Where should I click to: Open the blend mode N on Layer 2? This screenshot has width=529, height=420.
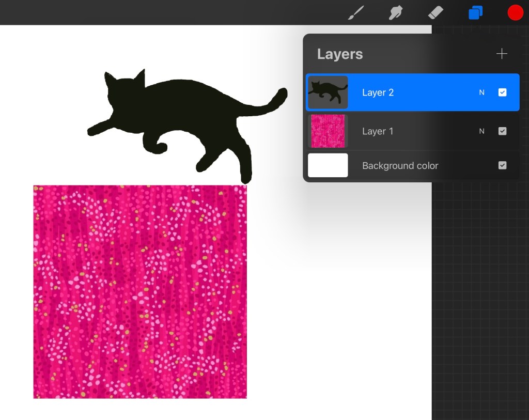tap(481, 92)
